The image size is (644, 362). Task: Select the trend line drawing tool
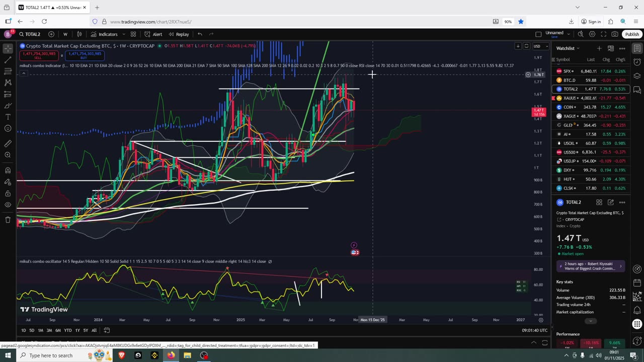(x=8, y=60)
